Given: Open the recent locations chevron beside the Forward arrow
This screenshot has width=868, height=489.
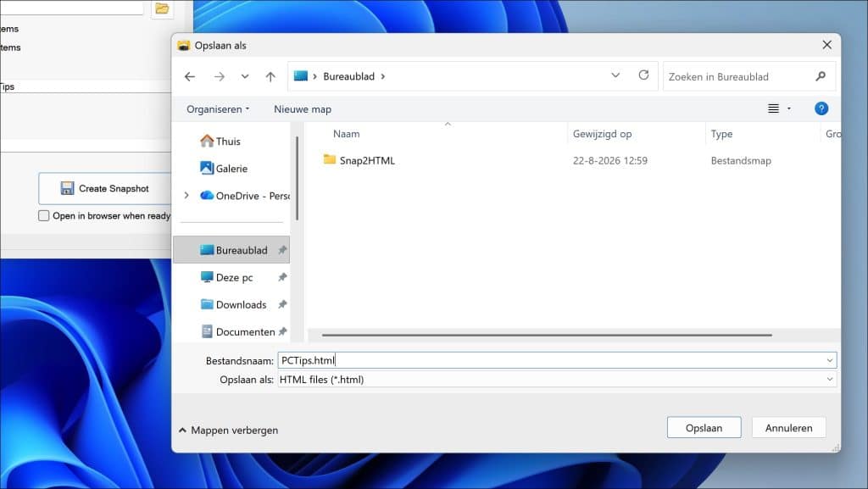Looking at the screenshot, I should pyautogui.click(x=245, y=76).
